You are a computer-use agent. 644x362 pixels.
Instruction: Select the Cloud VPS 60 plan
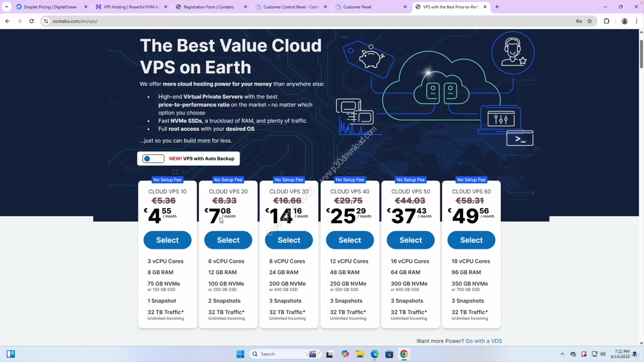pyautogui.click(x=471, y=240)
